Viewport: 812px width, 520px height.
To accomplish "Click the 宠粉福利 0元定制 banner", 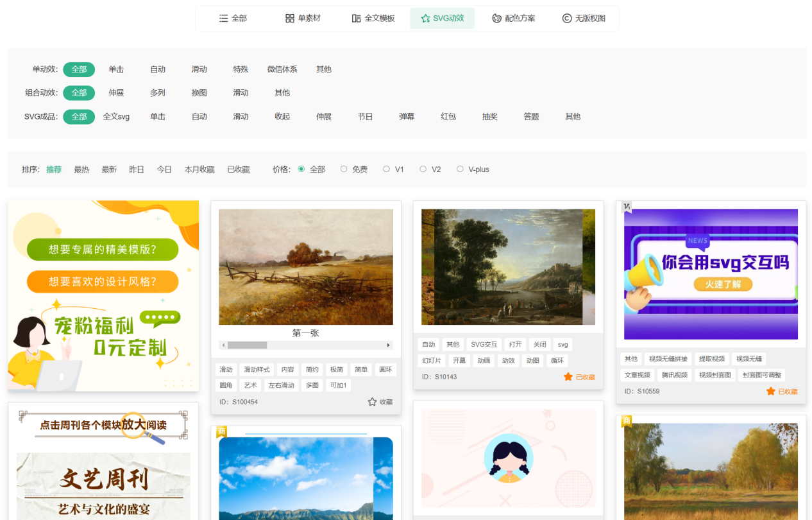I will click(x=103, y=295).
